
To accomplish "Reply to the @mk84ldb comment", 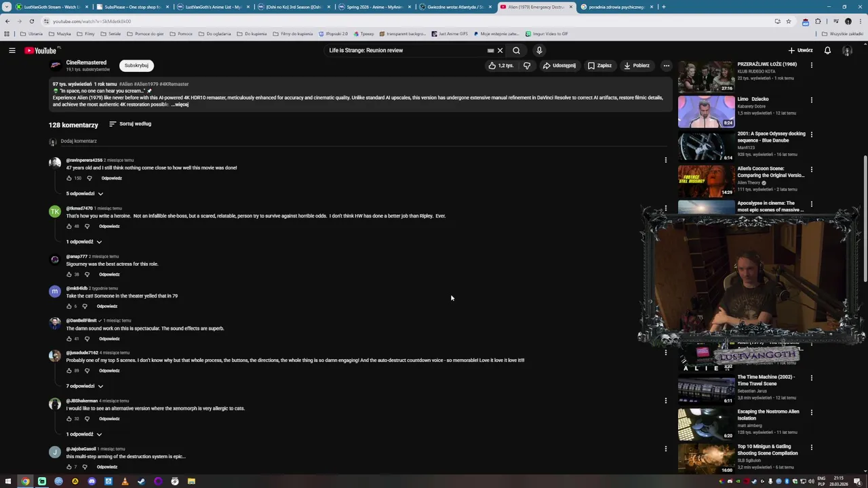I will pos(107,306).
